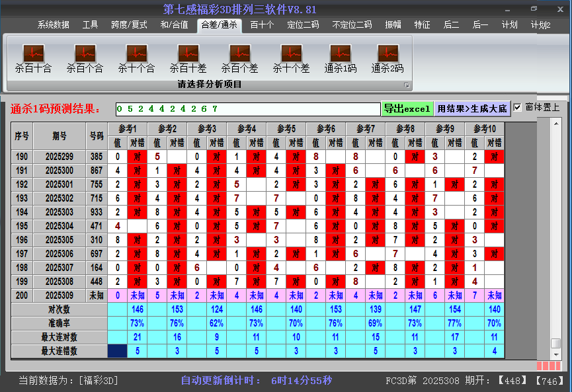Image resolution: width=572 pixels, height=392 pixels.
Task: Click the prediction result number field
Action: [x=247, y=109]
